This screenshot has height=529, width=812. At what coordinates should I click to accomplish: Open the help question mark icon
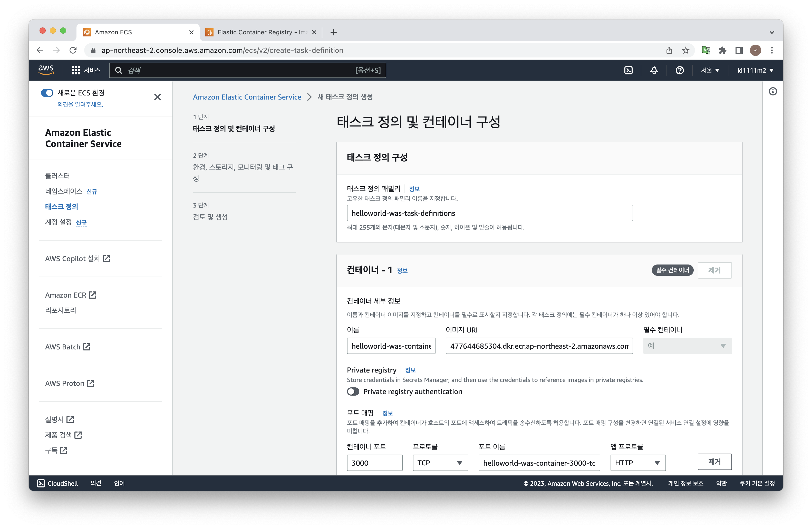click(679, 70)
